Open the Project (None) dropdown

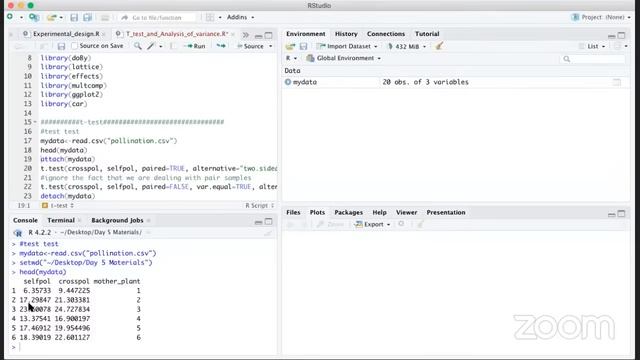[x=602, y=17]
